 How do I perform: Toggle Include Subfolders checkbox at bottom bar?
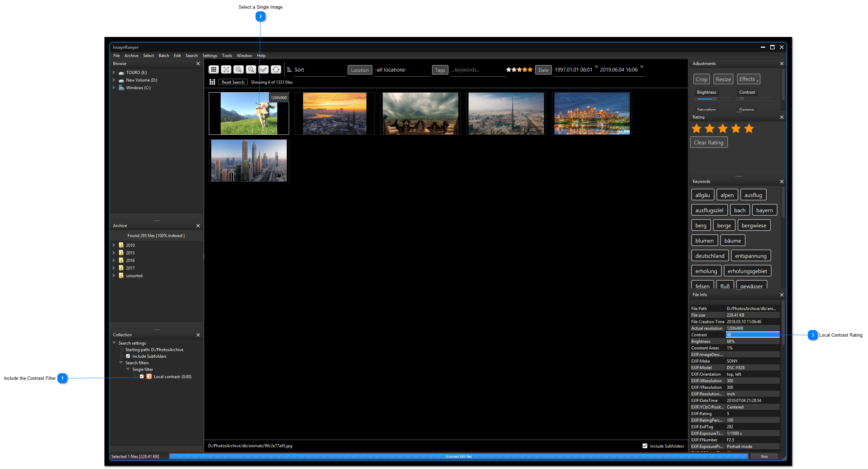tap(645, 446)
